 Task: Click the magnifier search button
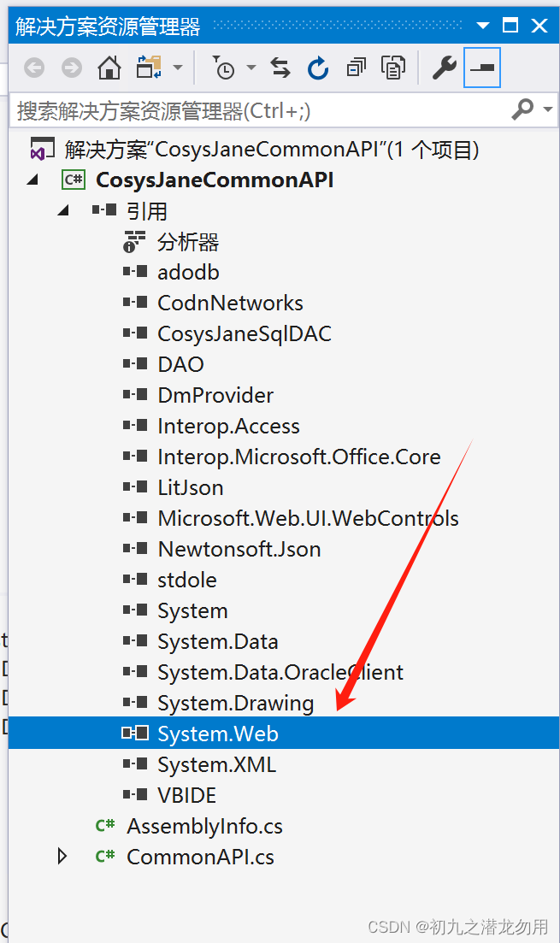(x=522, y=110)
